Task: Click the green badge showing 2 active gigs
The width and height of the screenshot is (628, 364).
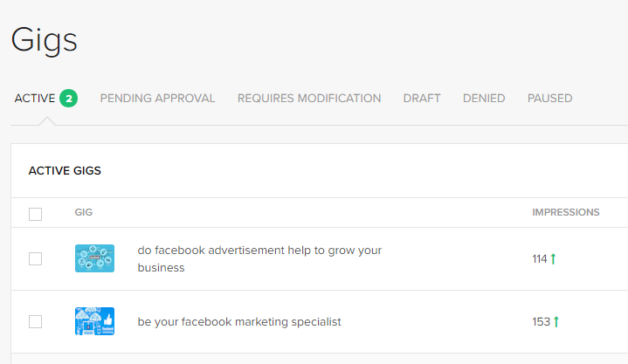Action: pyautogui.click(x=69, y=99)
